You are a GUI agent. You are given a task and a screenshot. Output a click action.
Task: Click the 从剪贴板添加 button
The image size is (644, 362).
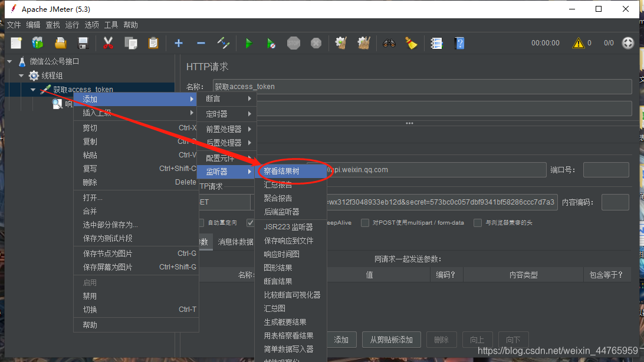392,340
